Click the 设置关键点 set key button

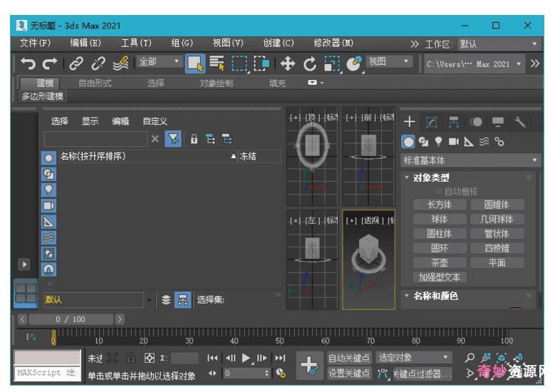(349, 373)
